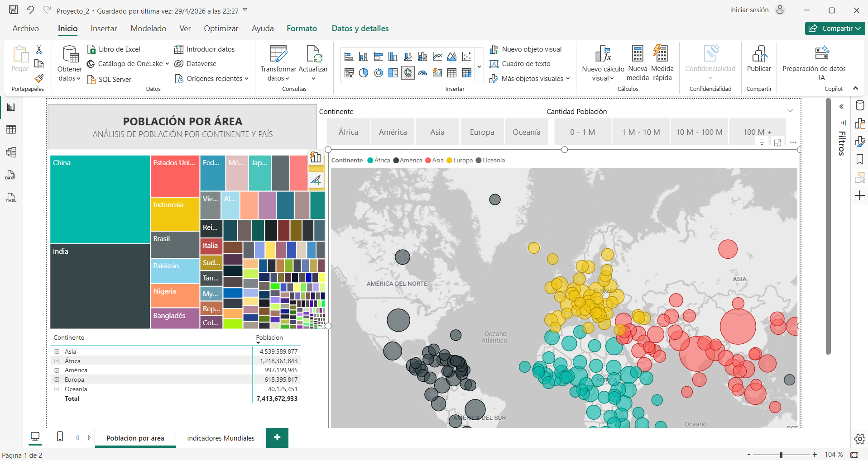
Task: Click the zoom slider handle
Action: [781, 455]
